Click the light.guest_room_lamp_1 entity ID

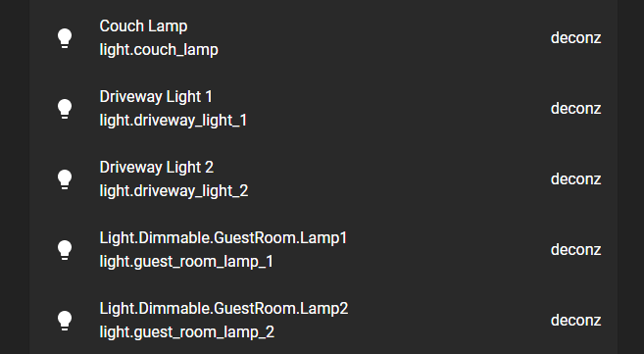click(186, 262)
